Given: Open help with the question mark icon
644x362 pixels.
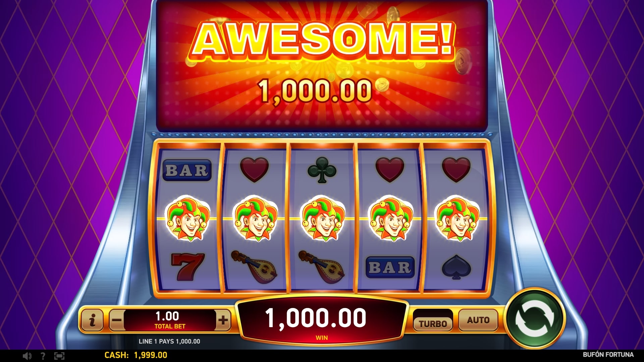Looking at the screenshot, I should [43, 356].
